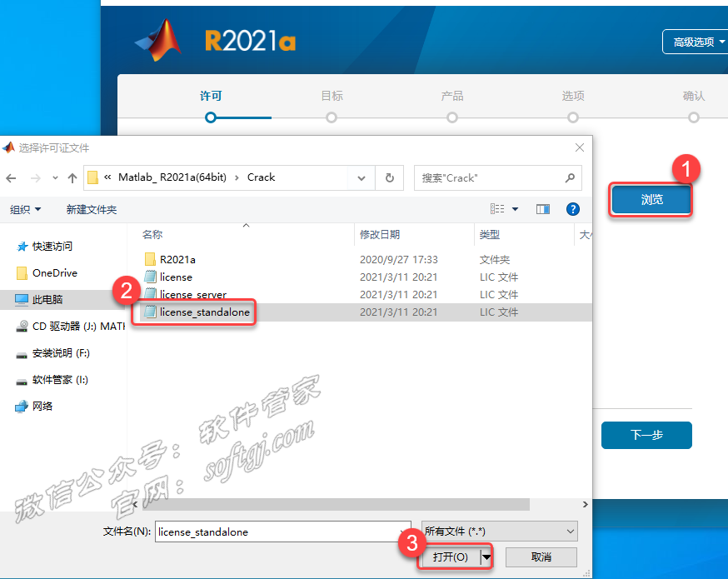Select the CD 驱动器 (J:) drive
Viewport: 728px width, 579px height.
click(x=71, y=327)
